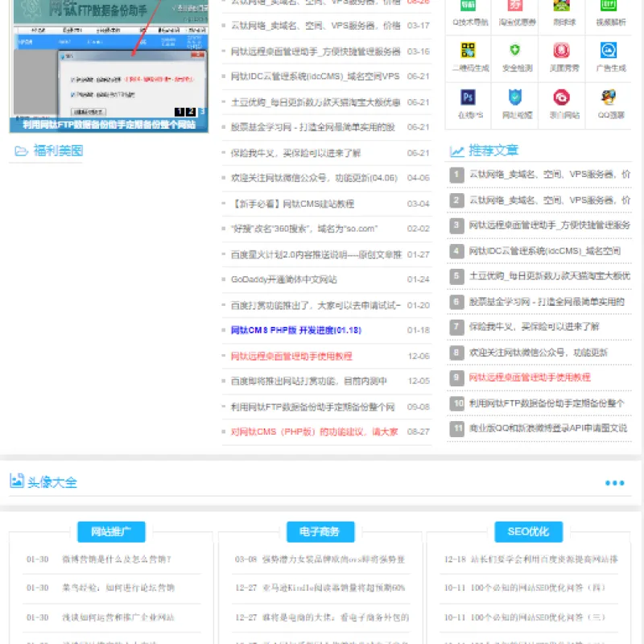Open 保险我牛叉 article in center list
The height and width of the screenshot is (644, 644).
295,153
